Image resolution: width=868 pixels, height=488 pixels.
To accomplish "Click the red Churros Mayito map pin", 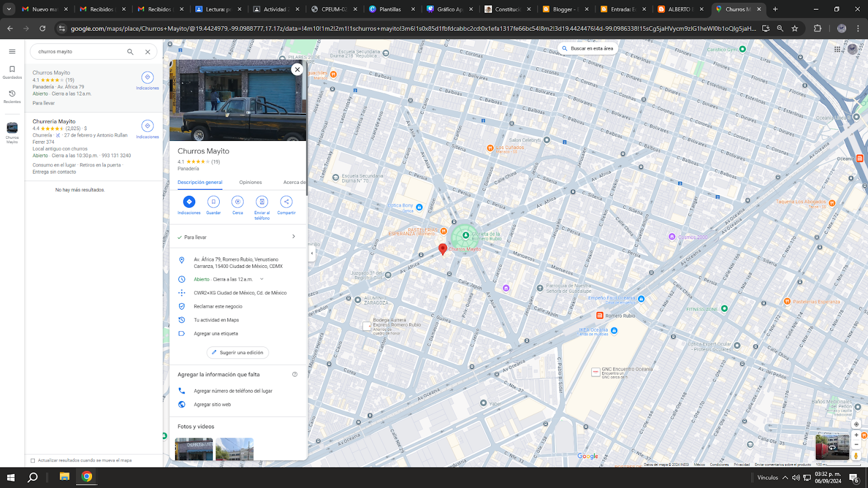I will point(443,249).
